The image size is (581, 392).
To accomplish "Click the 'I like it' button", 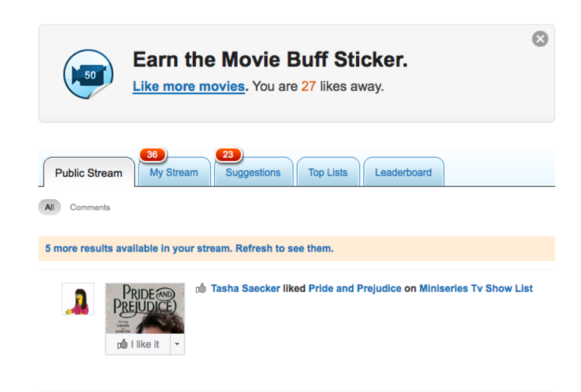I will 138,345.
